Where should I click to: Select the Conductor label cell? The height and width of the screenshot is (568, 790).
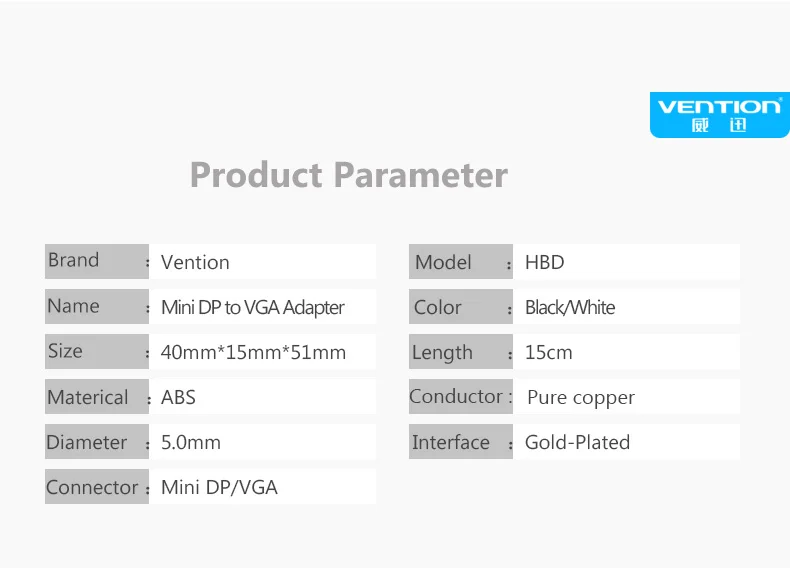coord(461,396)
